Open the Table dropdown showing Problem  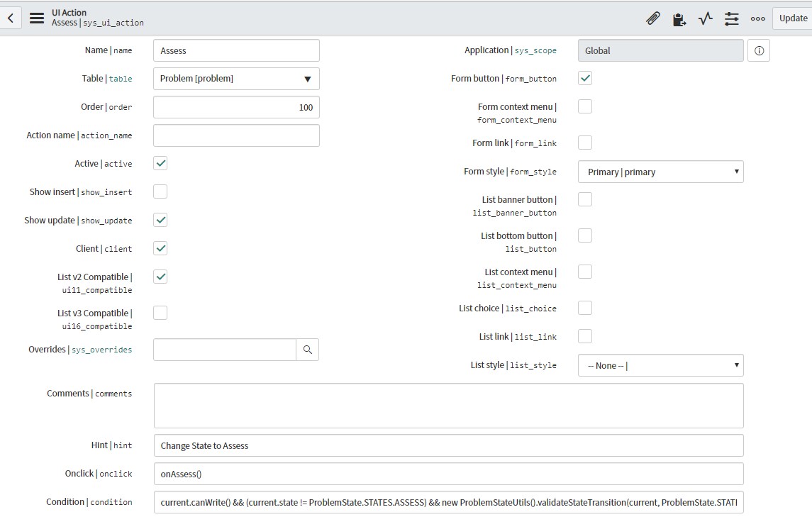point(236,79)
